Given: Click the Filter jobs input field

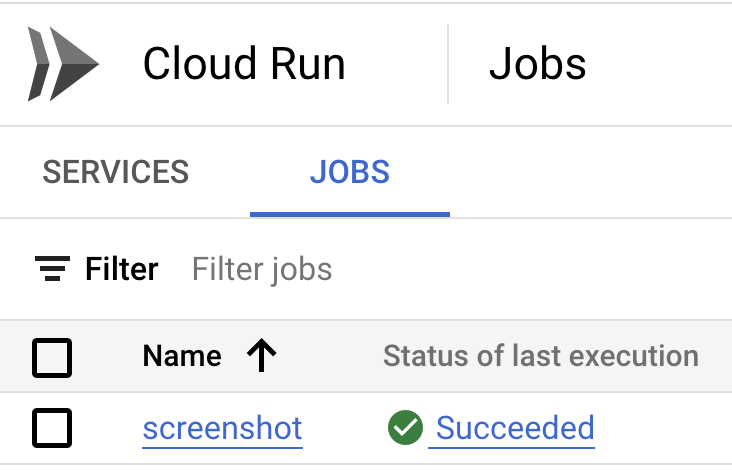Looking at the screenshot, I should [x=262, y=269].
